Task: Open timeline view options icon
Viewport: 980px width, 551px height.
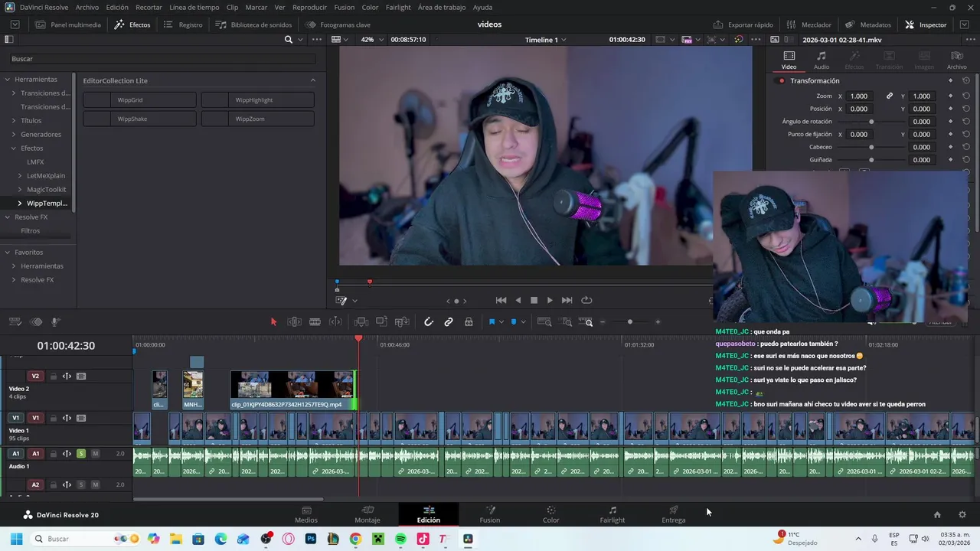Action: [15, 322]
